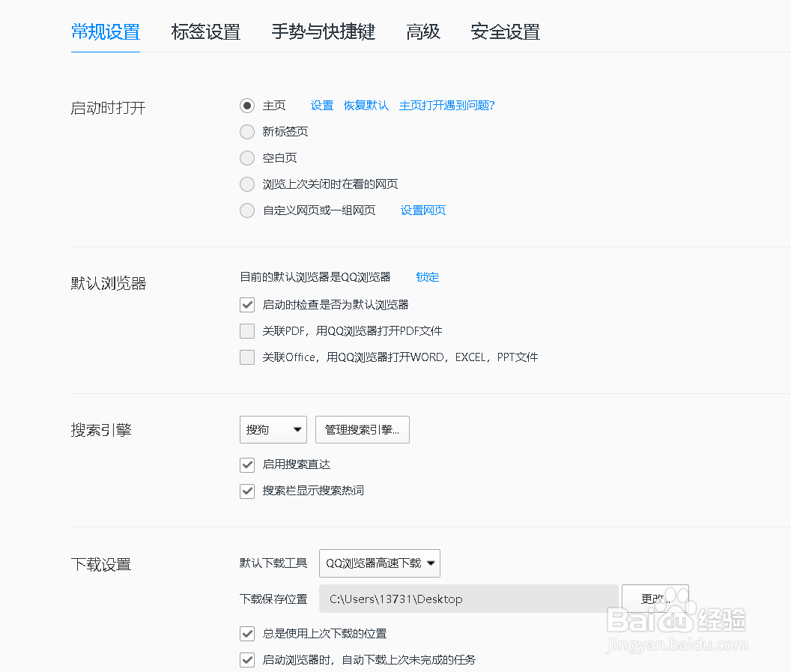This screenshot has height=672, width=791.
Task: Click the 设置 link next to 主页
Action: point(322,106)
